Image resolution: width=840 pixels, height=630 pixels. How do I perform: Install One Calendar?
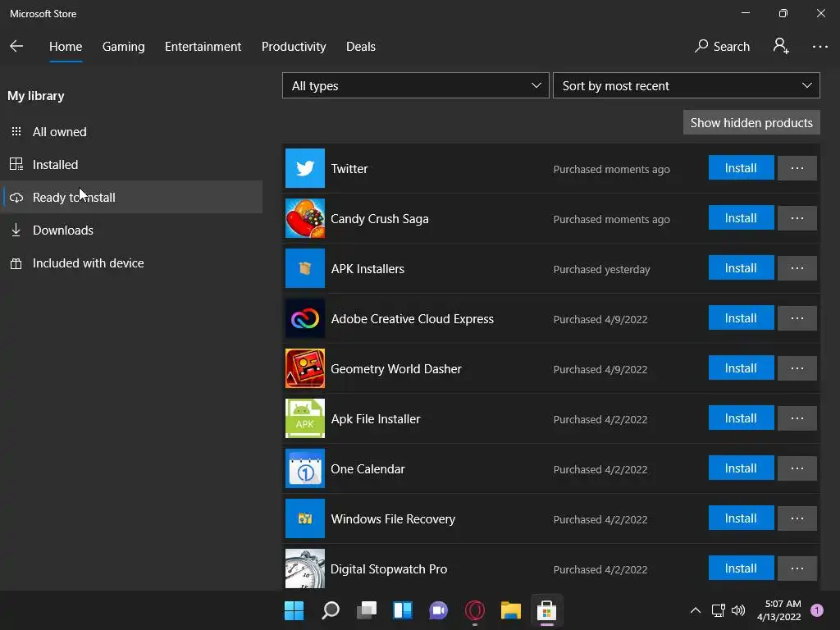point(741,468)
